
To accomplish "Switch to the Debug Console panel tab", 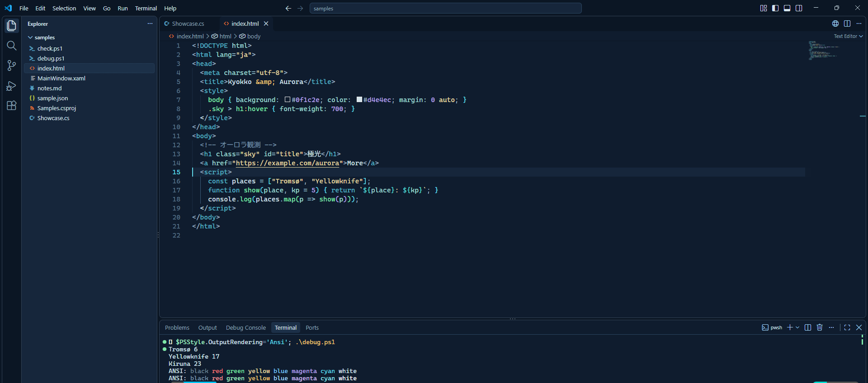I will point(246,327).
